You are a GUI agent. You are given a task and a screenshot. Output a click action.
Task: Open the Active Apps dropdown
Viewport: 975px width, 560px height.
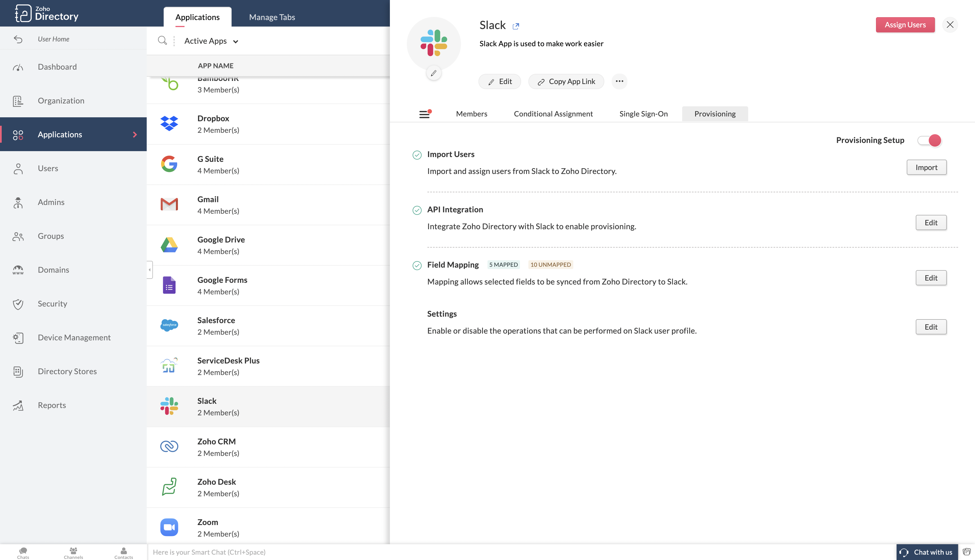click(211, 41)
